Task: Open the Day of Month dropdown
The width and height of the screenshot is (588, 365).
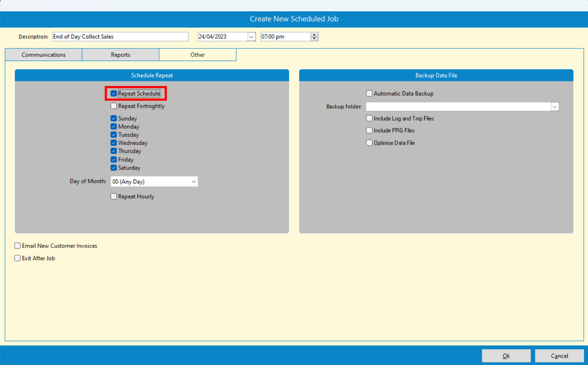Action: pos(193,182)
